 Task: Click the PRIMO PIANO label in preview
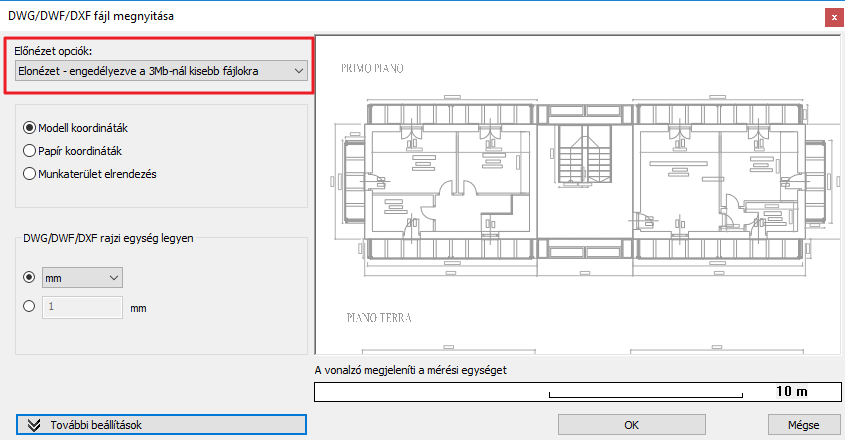pos(372,68)
